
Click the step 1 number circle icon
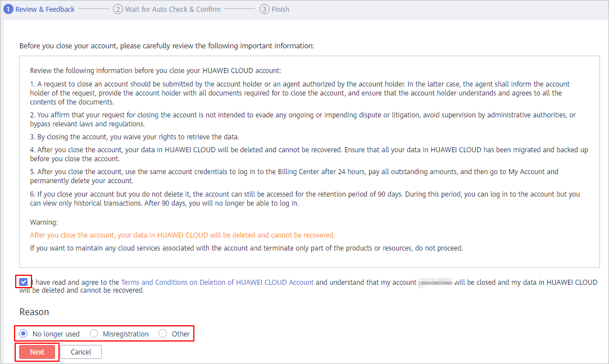[x=8, y=10]
